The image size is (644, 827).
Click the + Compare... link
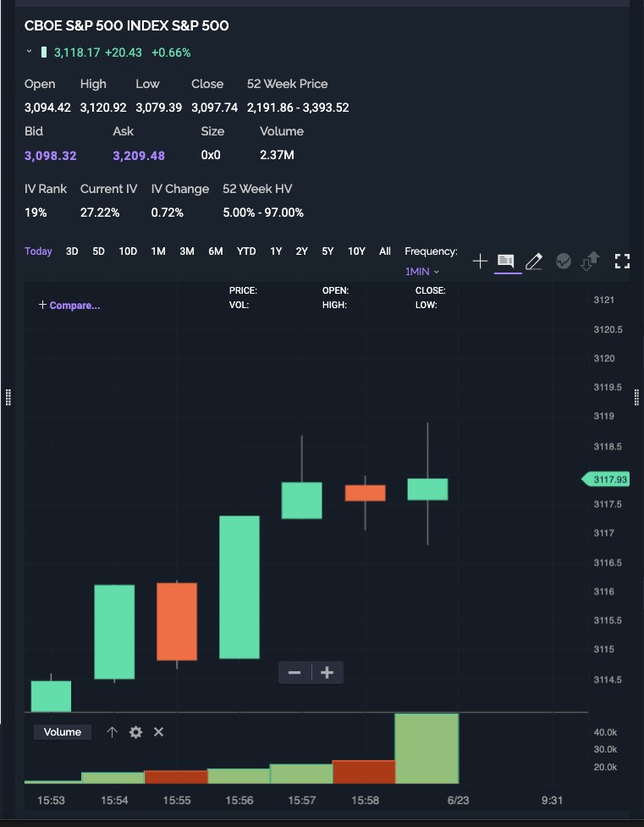tap(69, 306)
